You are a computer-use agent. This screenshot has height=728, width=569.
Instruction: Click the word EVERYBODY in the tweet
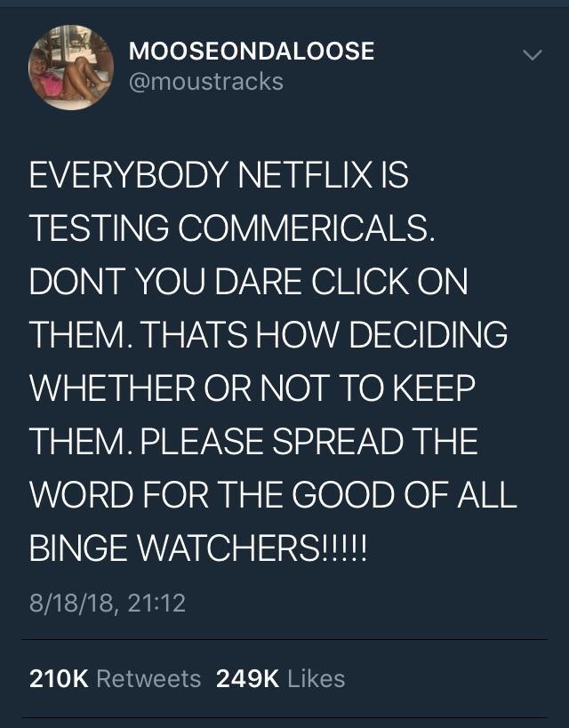[128, 175]
